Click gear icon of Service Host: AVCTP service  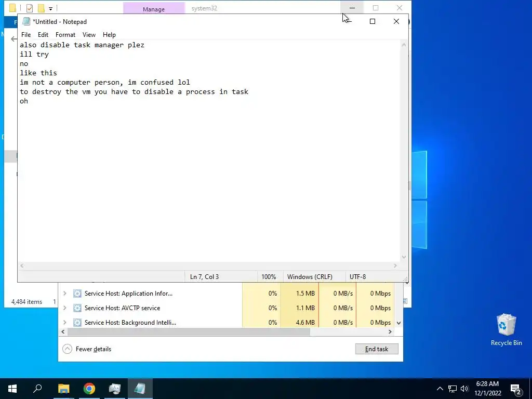77,308
